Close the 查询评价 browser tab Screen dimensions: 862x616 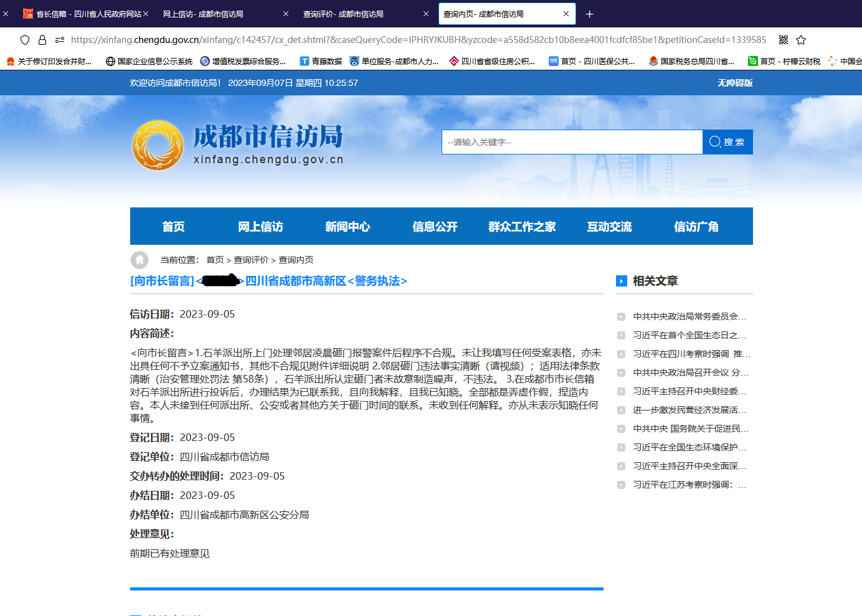426,14
